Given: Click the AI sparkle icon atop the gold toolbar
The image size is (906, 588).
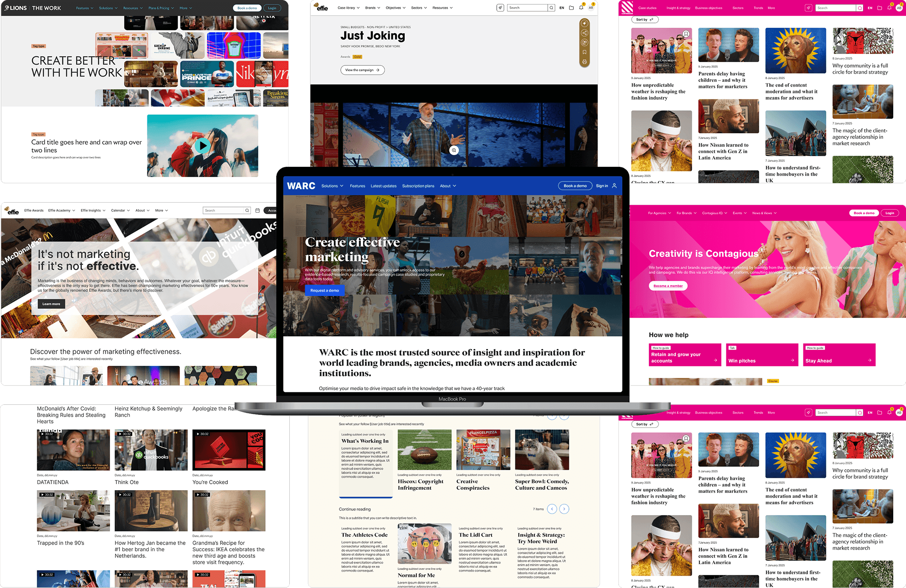Looking at the screenshot, I should click(x=584, y=23).
